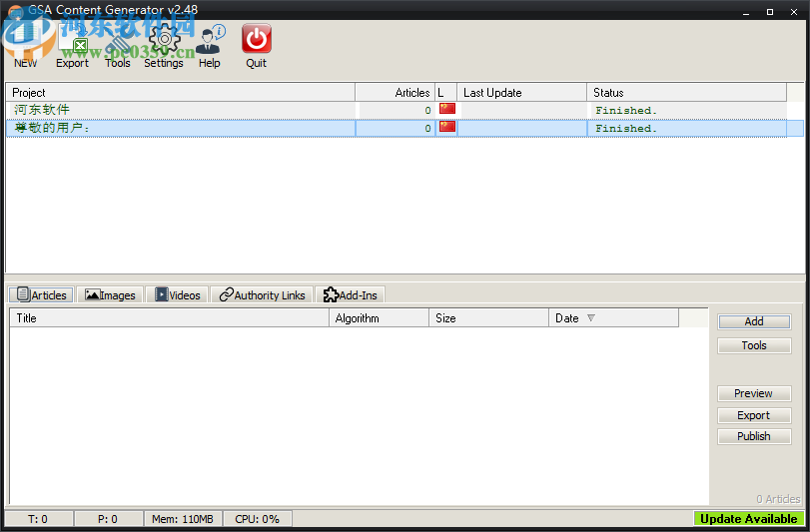Click the NEW project toolbar icon
Screen dimensions: 810x532
click(x=26, y=44)
